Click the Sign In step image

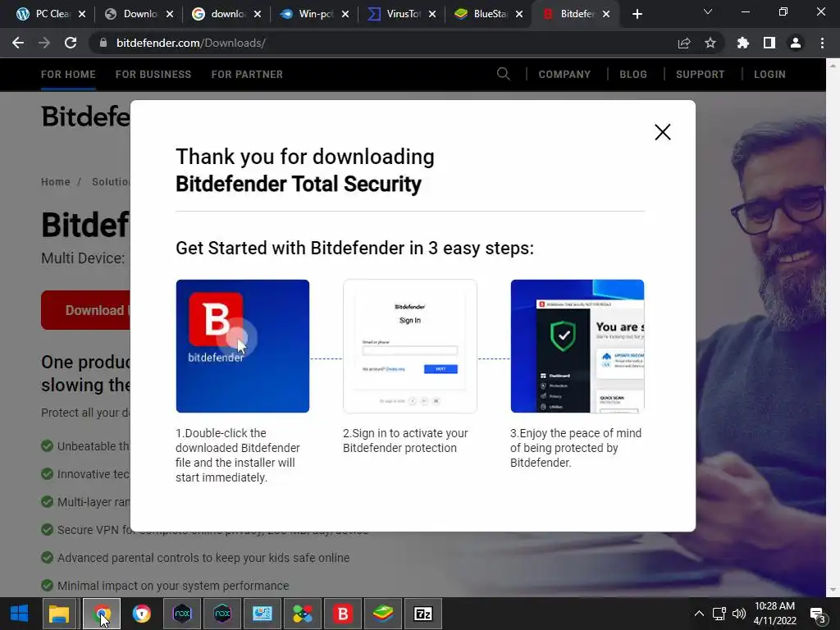[x=410, y=346]
